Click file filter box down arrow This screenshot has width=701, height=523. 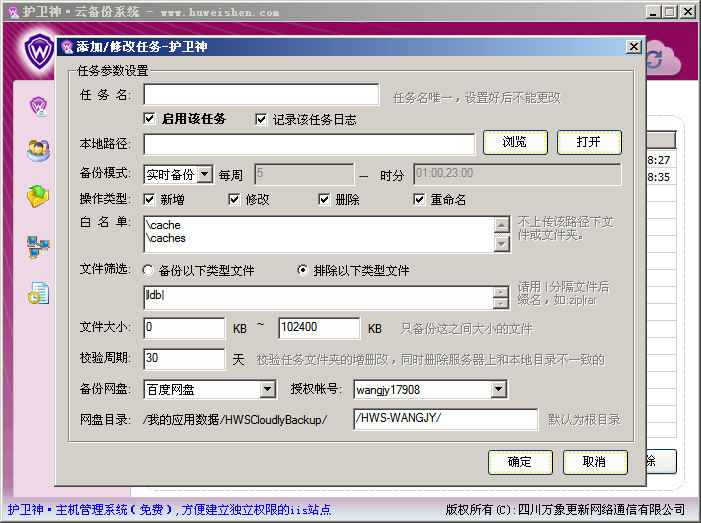501,304
